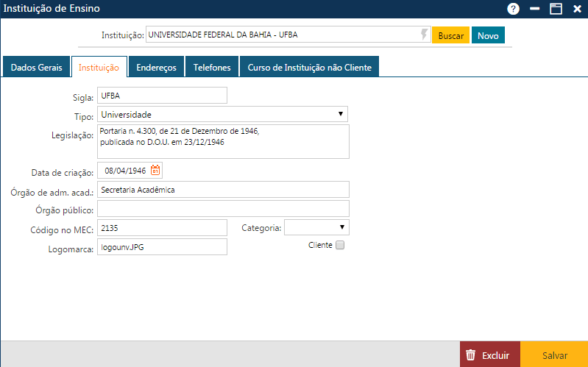The image size is (588, 367).
Task: Click inside the Legislação text area
Action: pos(223,141)
